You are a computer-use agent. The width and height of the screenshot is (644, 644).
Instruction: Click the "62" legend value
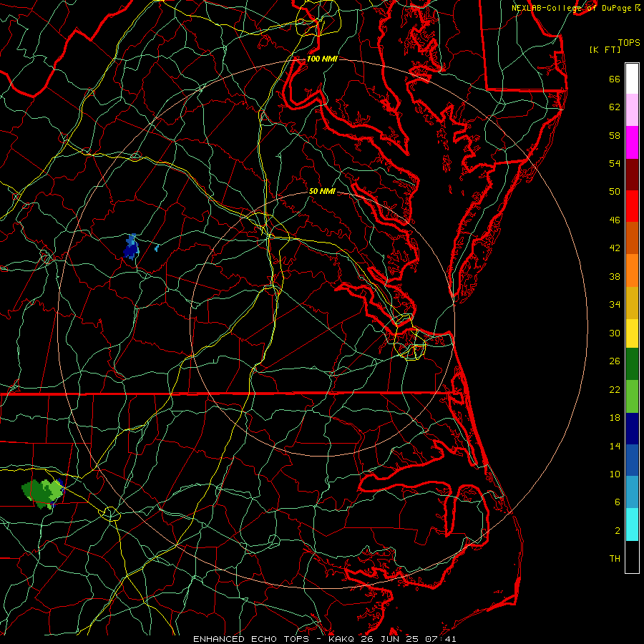[x=615, y=107]
